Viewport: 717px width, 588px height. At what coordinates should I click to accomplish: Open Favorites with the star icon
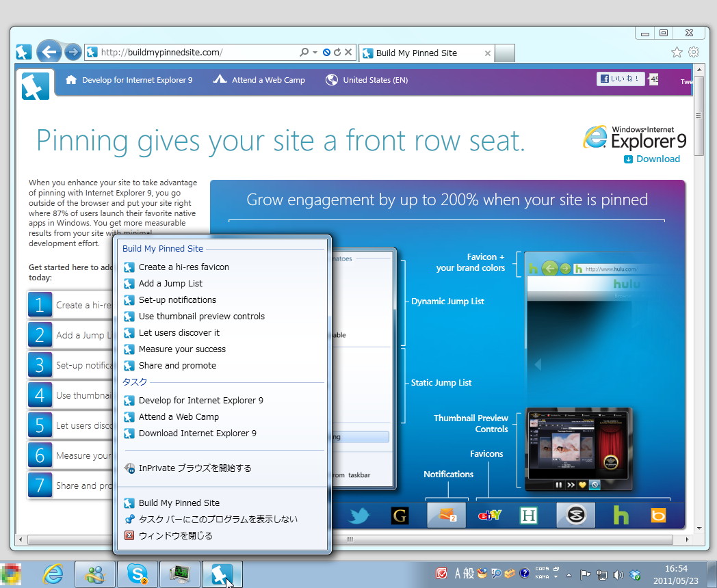coord(677,52)
